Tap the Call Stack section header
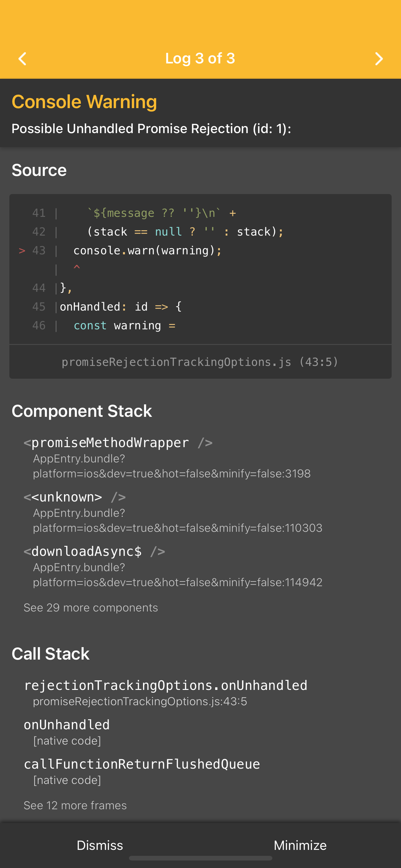 (x=51, y=654)
